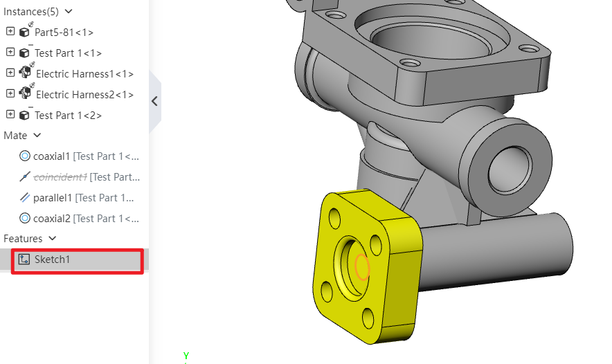612x364 pixels.
Task: Select Part5-81<1> in the instance tree
Action: pyautogui.click(x=64, y=33)
